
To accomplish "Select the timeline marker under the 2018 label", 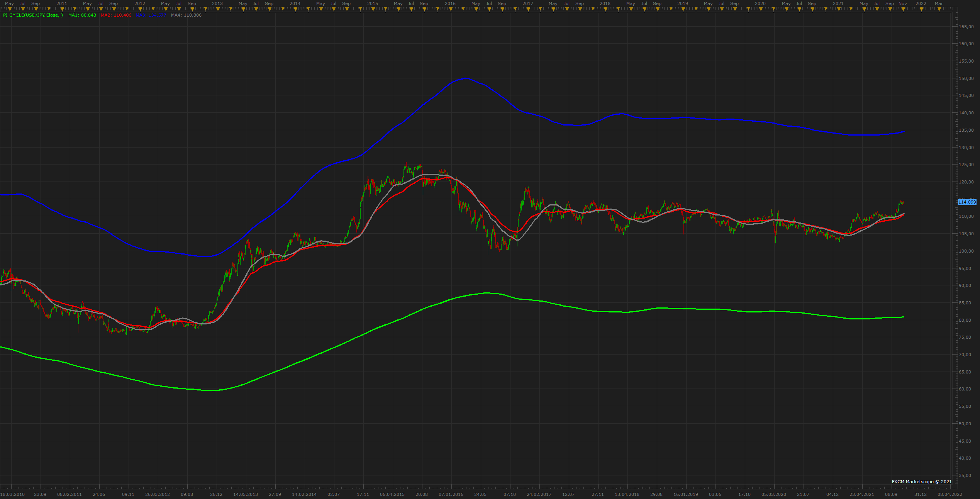I will click(x=605, y=9).
